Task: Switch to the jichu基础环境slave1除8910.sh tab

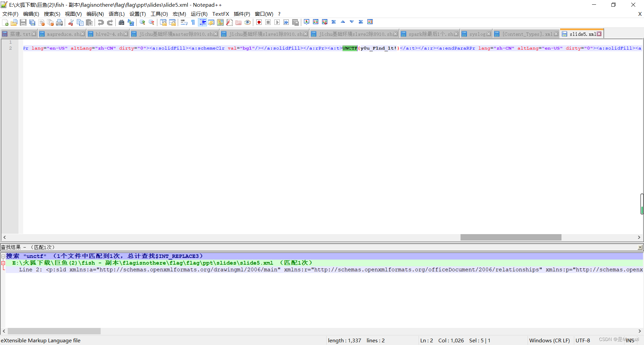Action: click(264, 34)
